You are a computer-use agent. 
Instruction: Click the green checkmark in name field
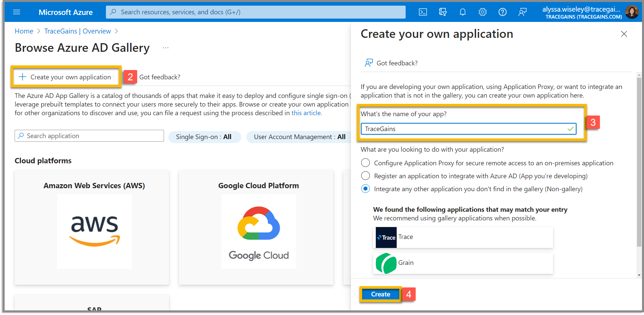(571, 129)
